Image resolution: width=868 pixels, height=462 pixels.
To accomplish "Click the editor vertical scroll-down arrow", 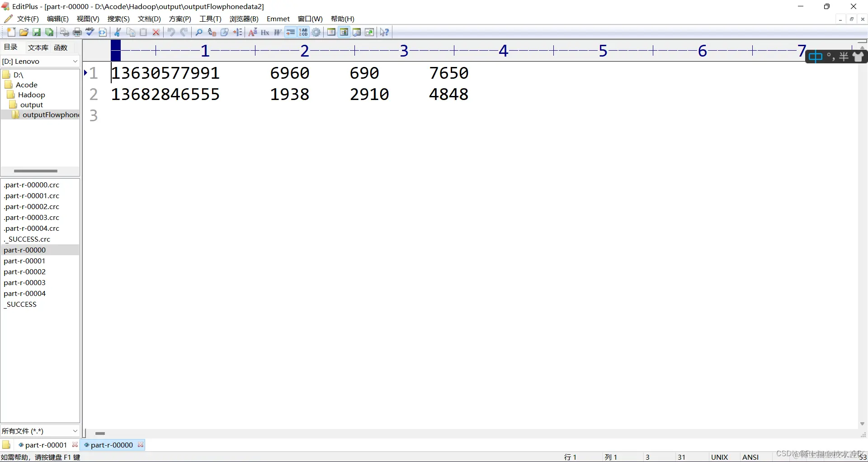I will point(862,424).
